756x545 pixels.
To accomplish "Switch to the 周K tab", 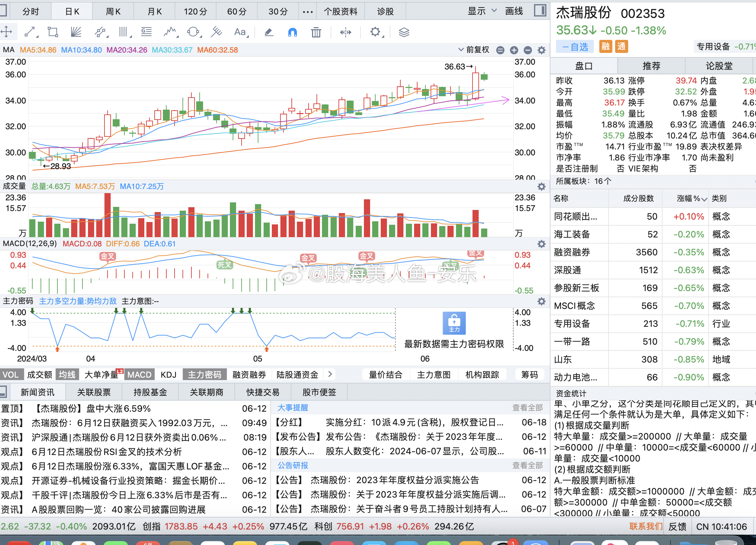I will [x=113, y=12].
